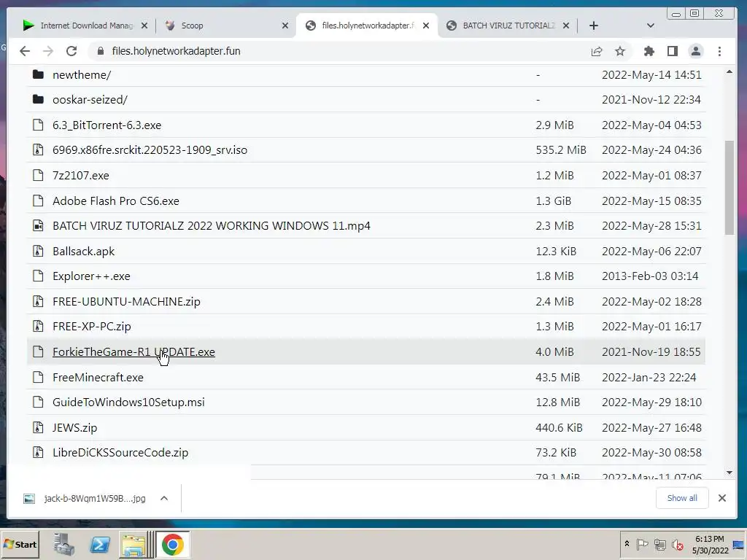The image size is (747, 560).
Task: Go back with browser back arrow
Action: [25, 51]
